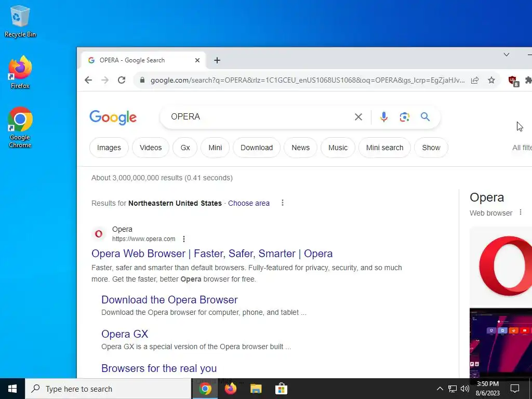
Task: Reload the Google search page
Action: (122, 80)
